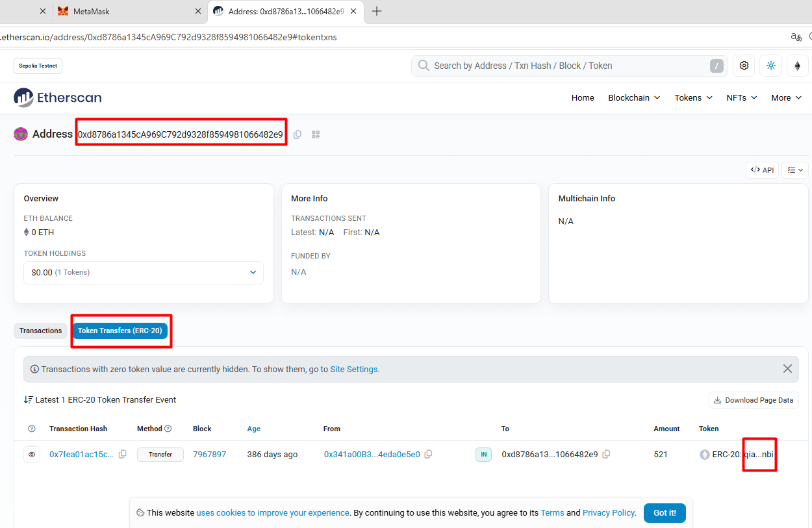Toggle light/dark theme sun icon
812x528 pixels.
click(x=771, y=66)
